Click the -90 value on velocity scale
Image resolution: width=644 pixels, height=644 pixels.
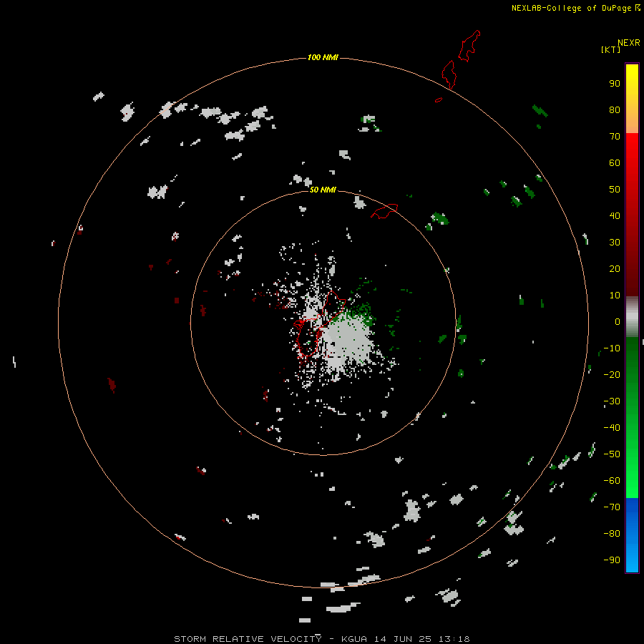click(612, 560)
